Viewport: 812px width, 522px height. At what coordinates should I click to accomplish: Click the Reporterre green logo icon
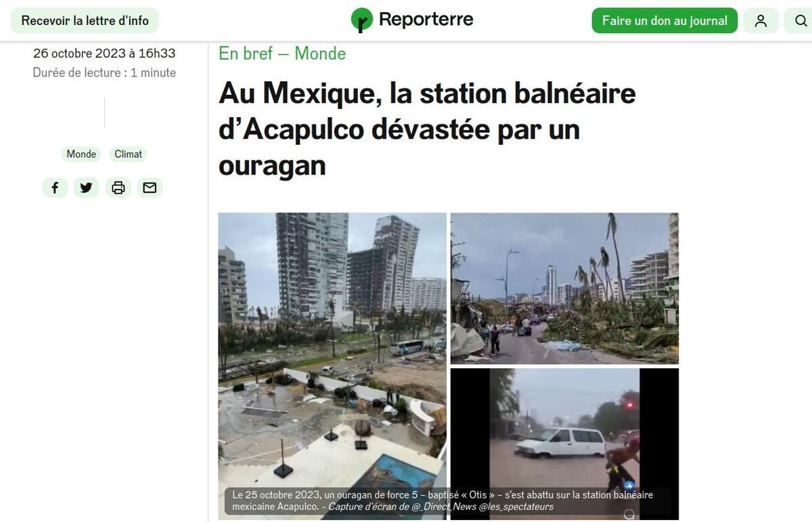click(x=361, y=20)
